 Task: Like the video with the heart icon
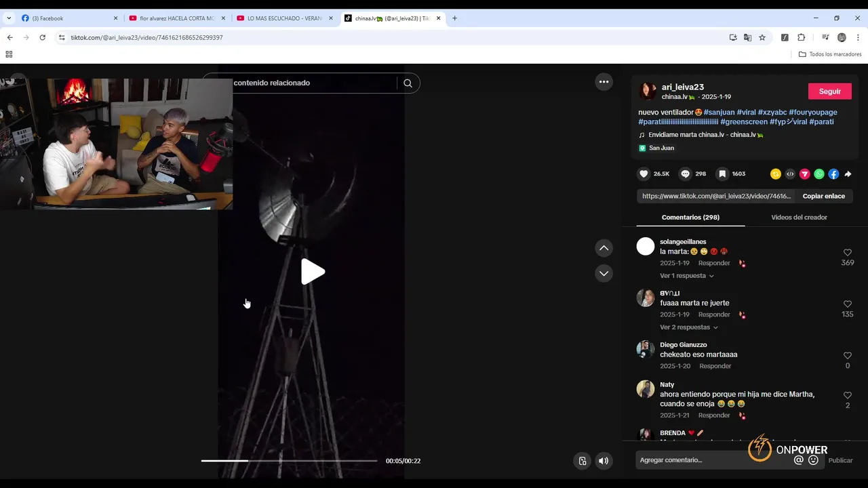(644, 174)
